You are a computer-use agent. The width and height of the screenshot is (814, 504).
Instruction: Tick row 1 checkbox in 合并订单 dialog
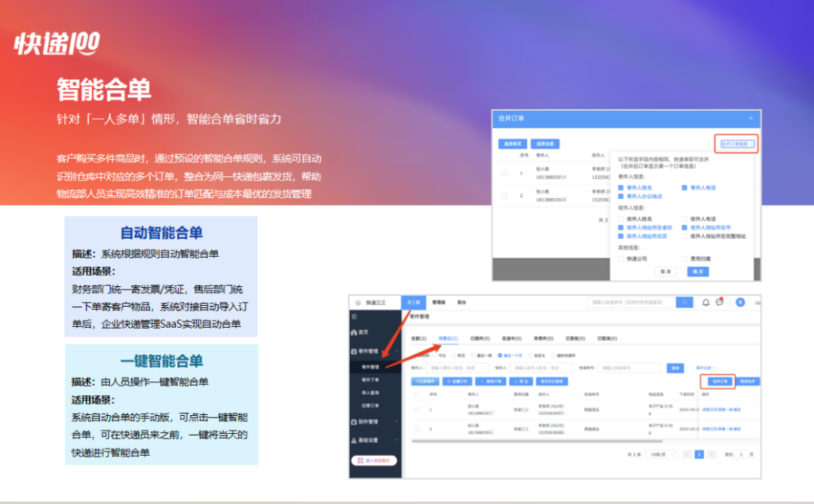click(x=504, y=173)
